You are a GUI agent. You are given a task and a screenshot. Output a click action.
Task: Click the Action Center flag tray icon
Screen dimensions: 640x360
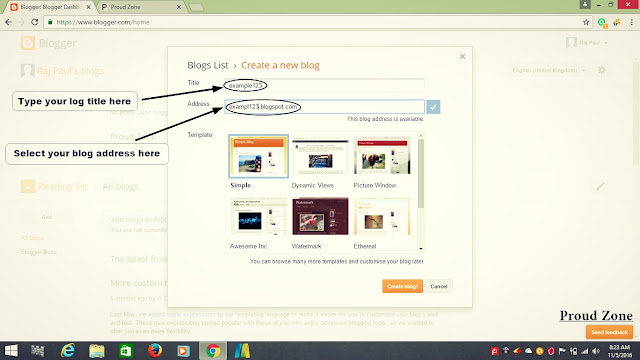click(562, 351)
